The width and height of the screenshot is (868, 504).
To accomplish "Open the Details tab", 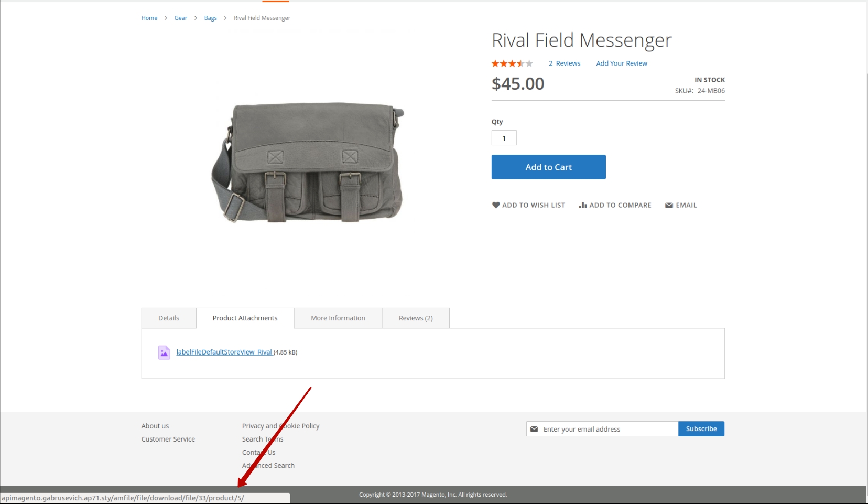I will point(169,318).
